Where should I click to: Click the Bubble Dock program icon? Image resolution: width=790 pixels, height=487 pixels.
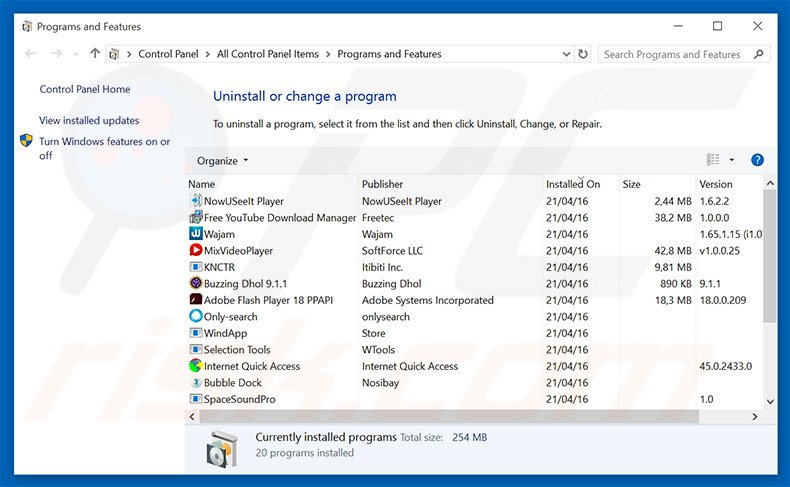click(195, 382)
